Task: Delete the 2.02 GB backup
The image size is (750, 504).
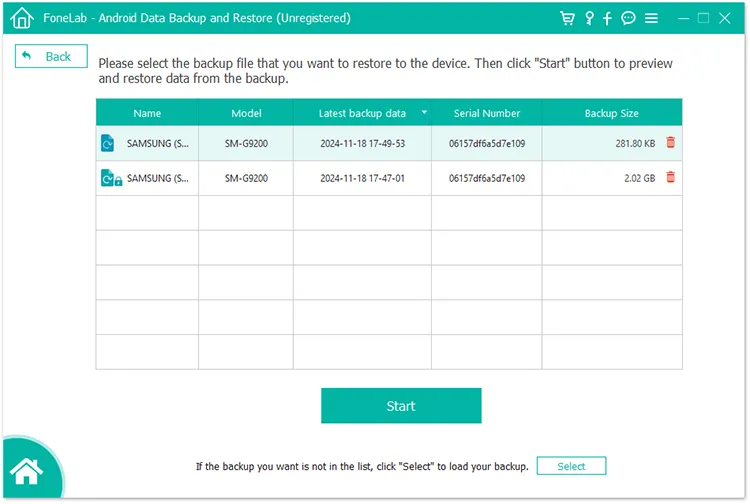Action: tap(671, 177)
